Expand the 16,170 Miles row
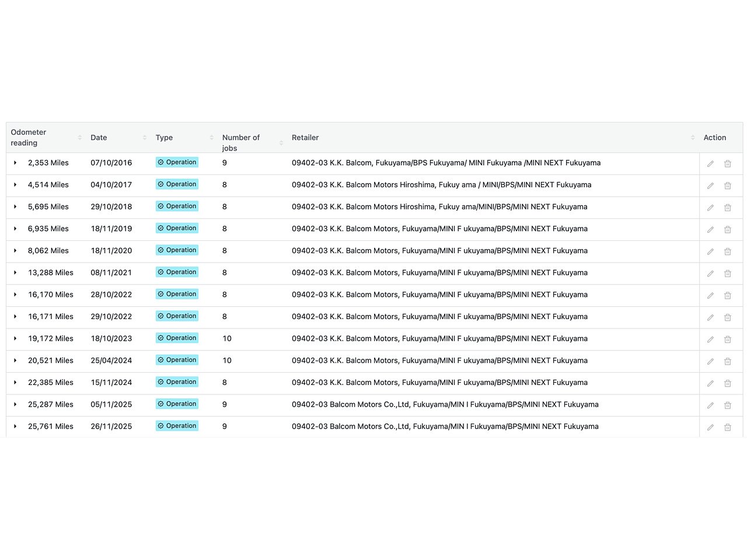Image resolution: width=747 pixels, height=560 pixels. [x=15, y=295]
